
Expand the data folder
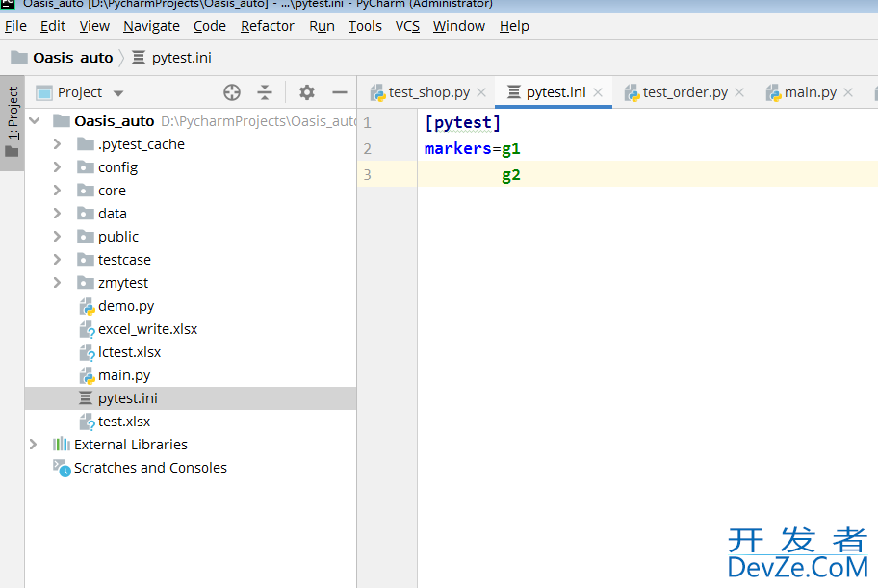(57, 214)
